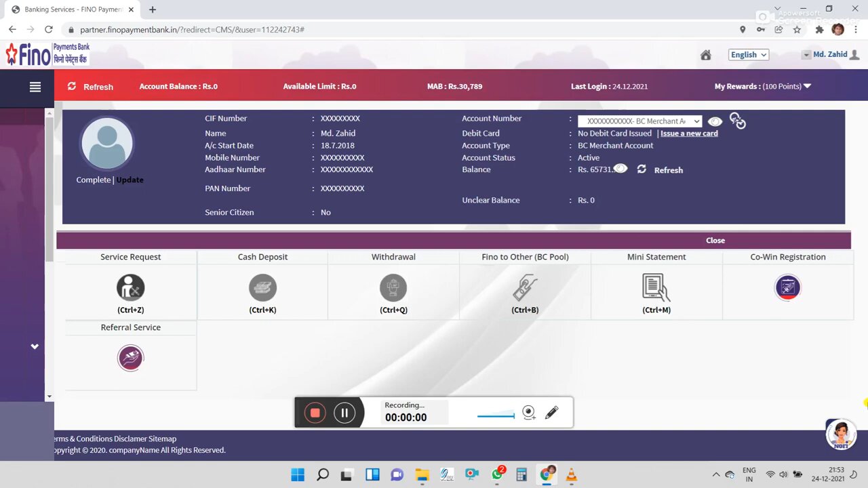Viewport: 868px width, 488px height.
Task: Open the browser extensions puzzle icon
Action: (819, 30)
